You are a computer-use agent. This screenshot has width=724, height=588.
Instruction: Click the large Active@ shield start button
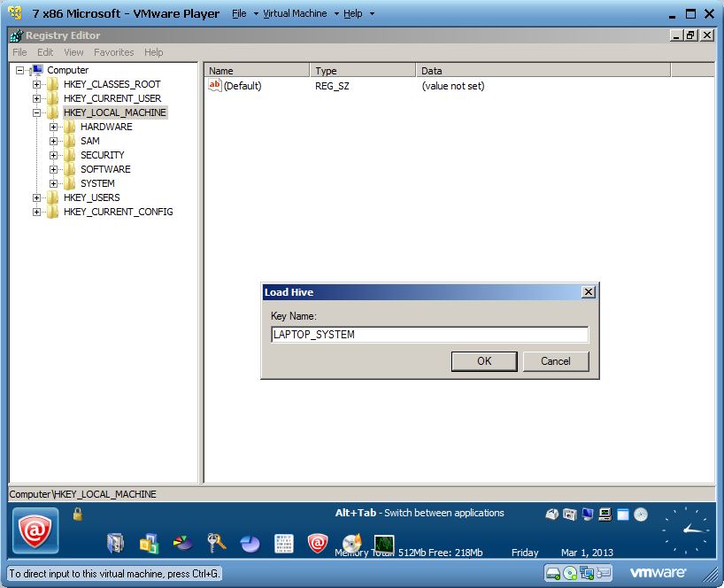[x=35, y=530]
